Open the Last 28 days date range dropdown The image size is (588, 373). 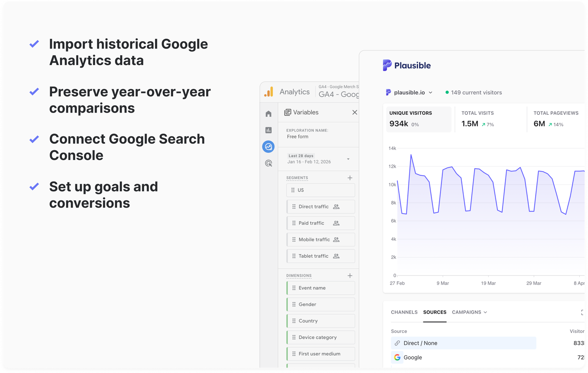pos(319,159)
